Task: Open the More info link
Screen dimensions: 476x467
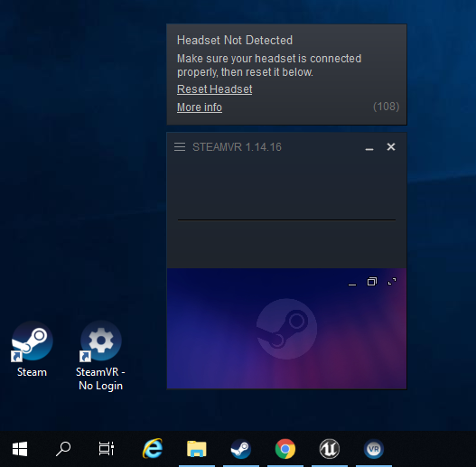Action: [200, 107]
